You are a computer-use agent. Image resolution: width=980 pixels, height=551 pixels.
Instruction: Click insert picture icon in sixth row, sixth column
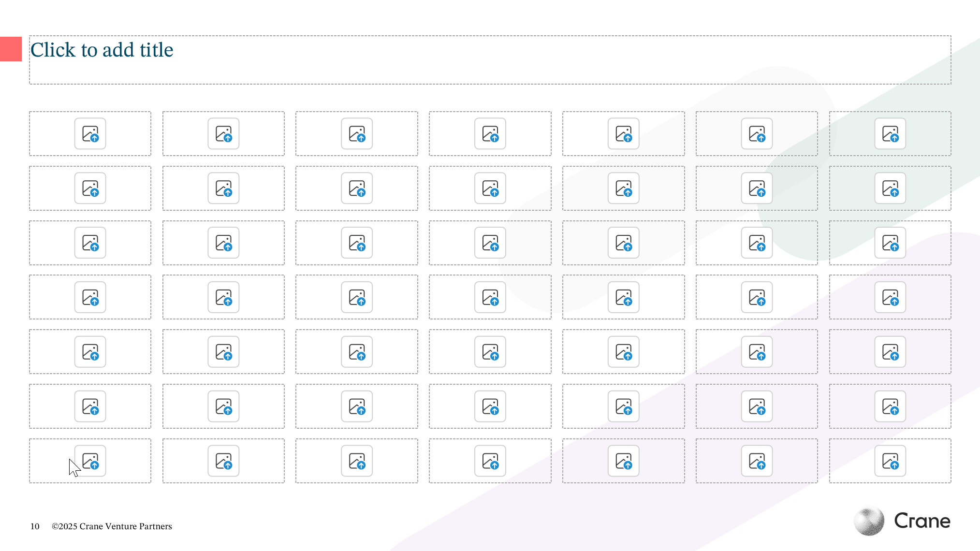(757, 406)
